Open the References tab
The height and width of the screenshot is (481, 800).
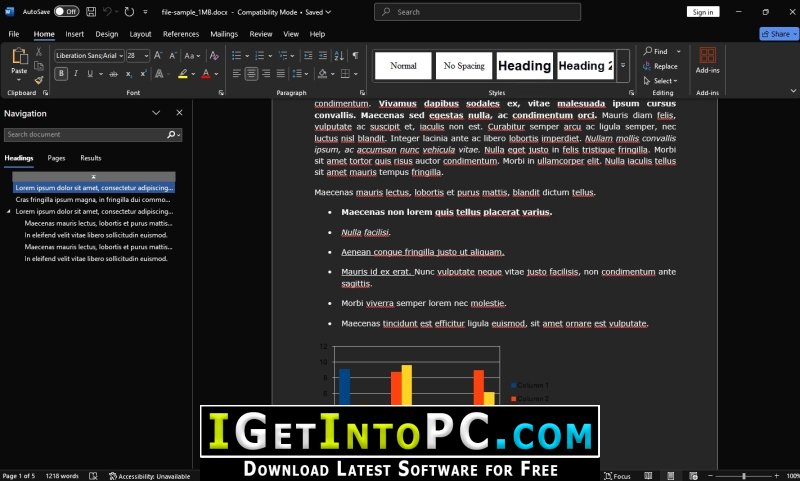tap(181, 34)
